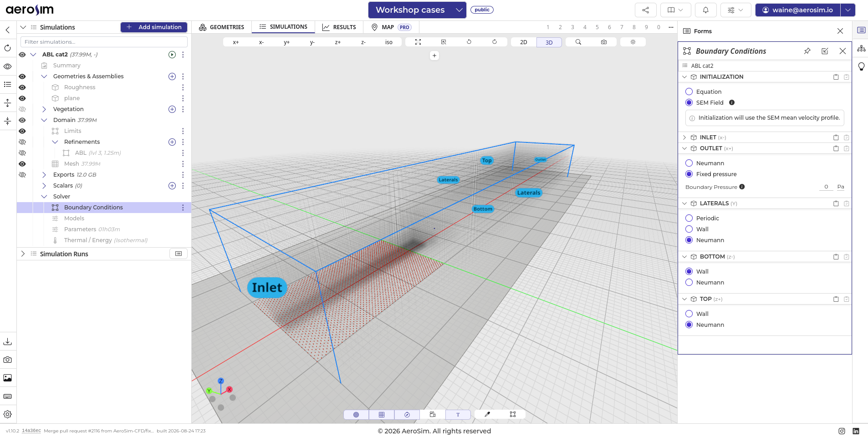
Task: Switch to GEOMETRIES tab
Action: coord(222,27)
